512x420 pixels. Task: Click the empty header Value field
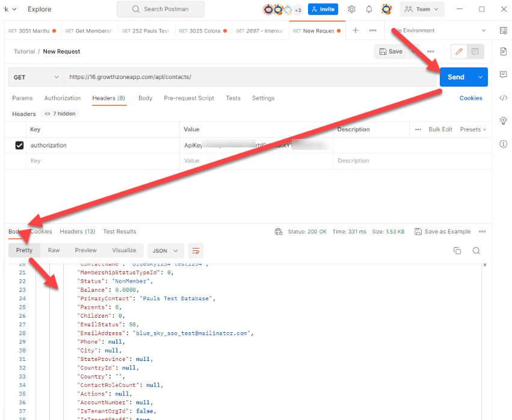[256, 161]
